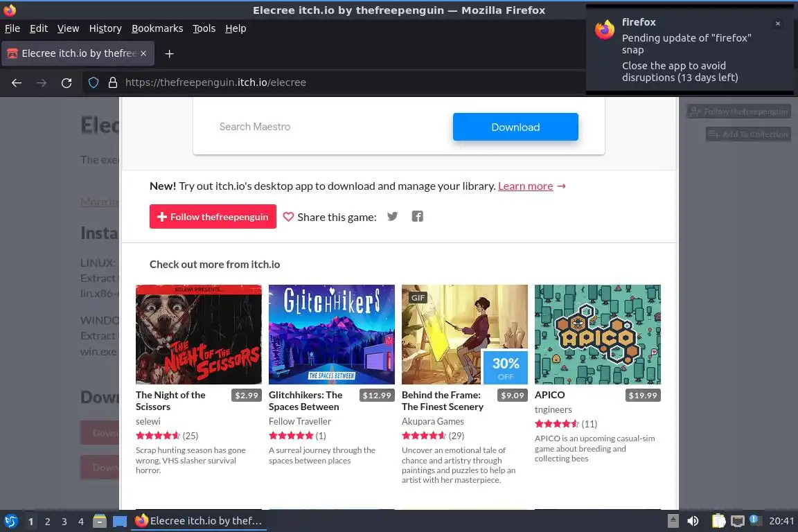Open the Firefox logo in the notification popup
The height and width of the screenshot is (532, 798).
point(605,30)
